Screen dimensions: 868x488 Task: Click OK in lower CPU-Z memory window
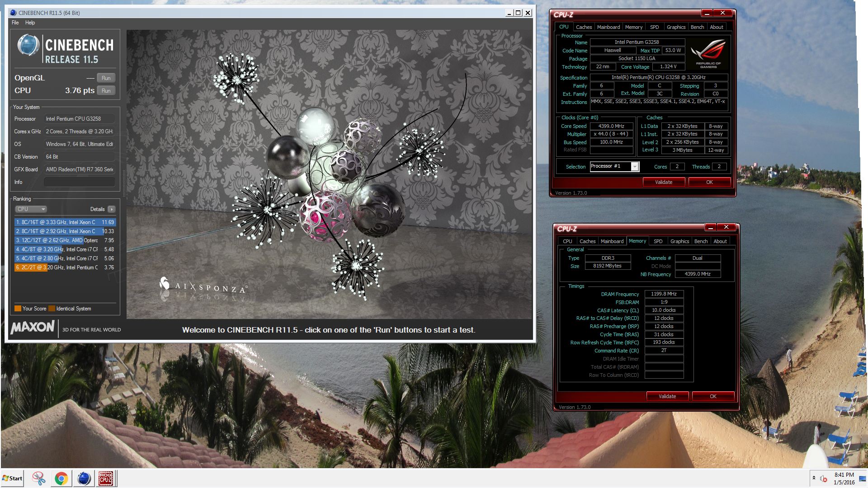click(713, 396)
